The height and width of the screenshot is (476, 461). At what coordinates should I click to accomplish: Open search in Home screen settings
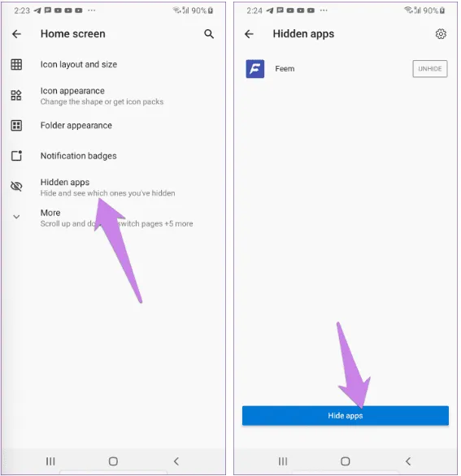(209, 33)
